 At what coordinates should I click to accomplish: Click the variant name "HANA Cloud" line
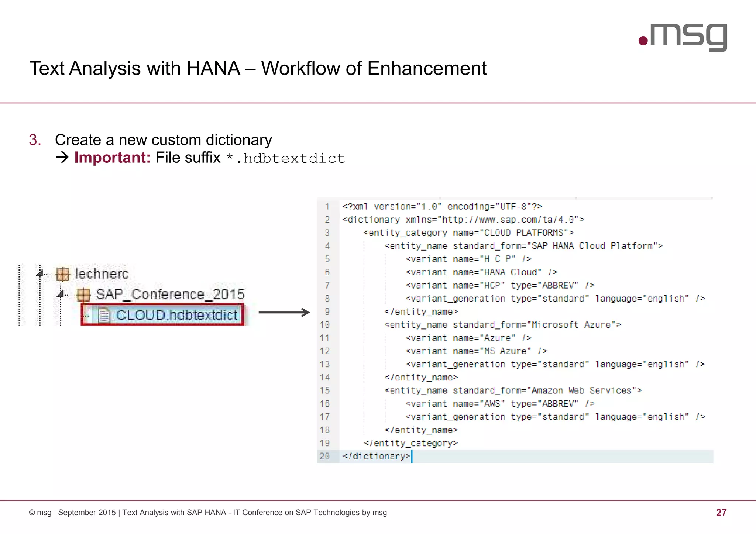[x=482, y=272]
